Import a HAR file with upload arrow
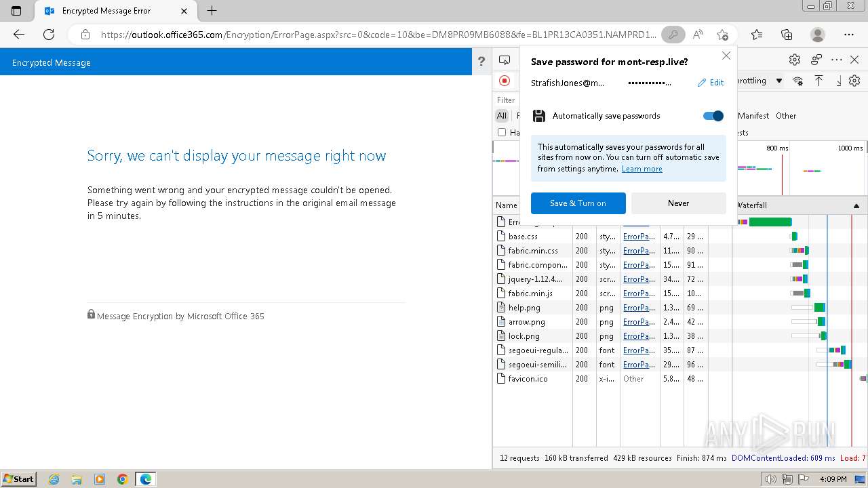This screenshot has height=488, width=868. click(819, 81)
